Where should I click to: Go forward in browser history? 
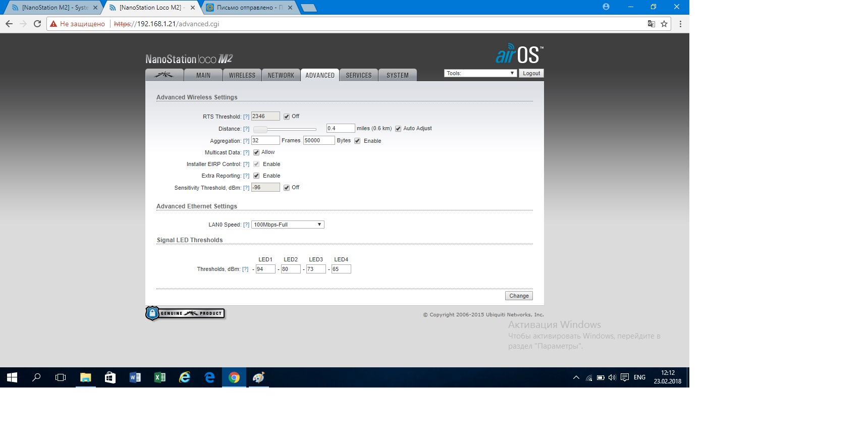pos(23,24)
